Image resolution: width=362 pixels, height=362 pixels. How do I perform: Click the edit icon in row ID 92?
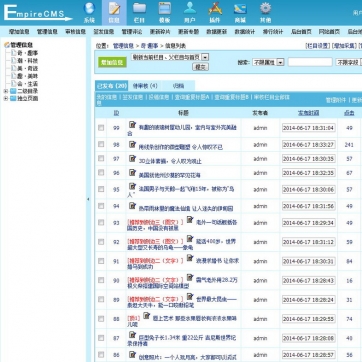[x=190, y=239]
